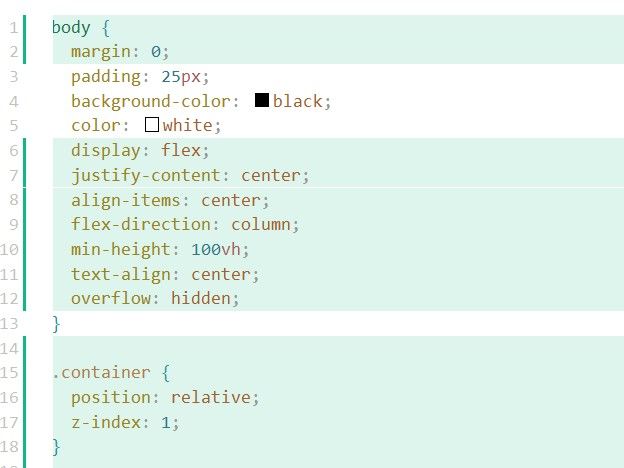Place cursor on margin property

(x=101, y=52)
